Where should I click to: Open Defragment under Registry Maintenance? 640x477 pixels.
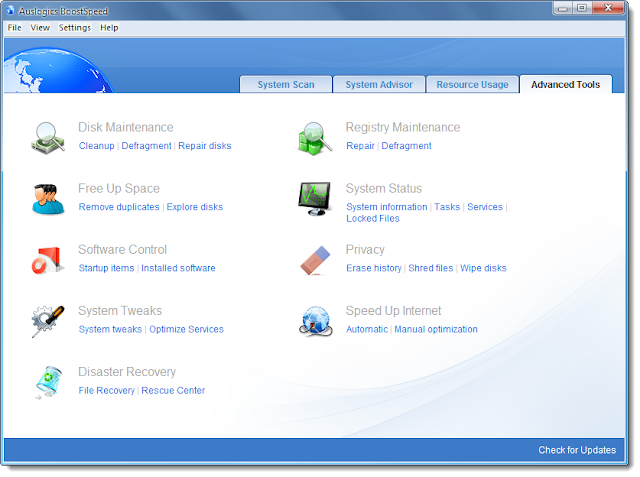407,146
